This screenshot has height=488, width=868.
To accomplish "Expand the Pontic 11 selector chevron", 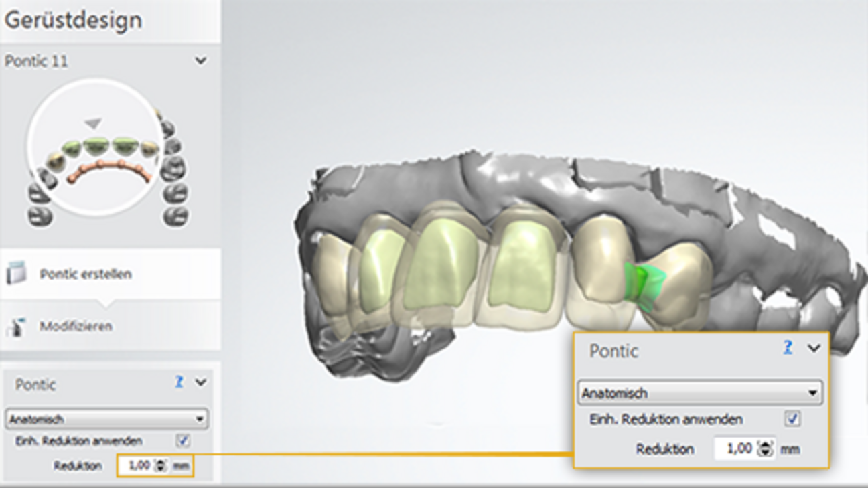I will point(200,61).
